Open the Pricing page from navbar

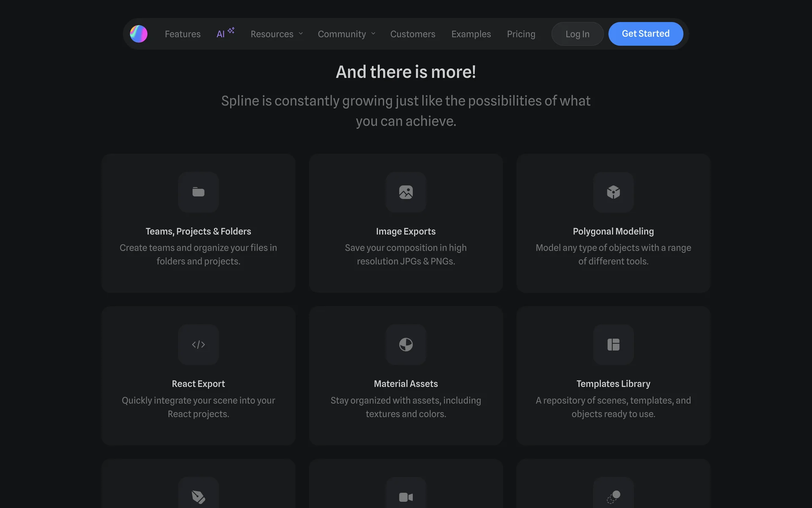521,34
